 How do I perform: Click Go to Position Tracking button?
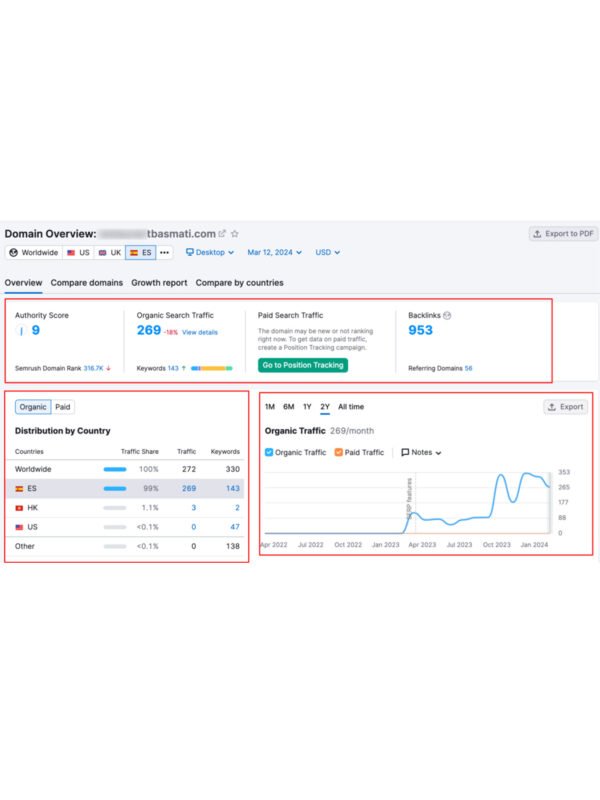tap(302, 365)
